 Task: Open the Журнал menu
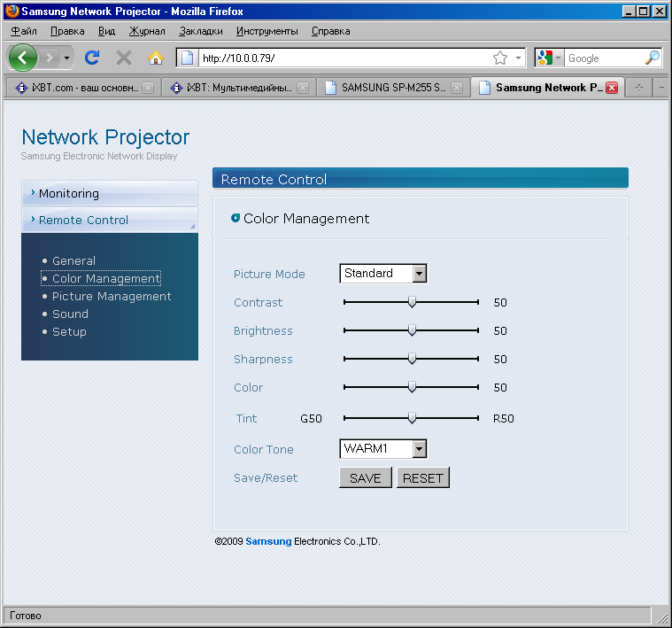pyautogui.click(x=147, y=31)
